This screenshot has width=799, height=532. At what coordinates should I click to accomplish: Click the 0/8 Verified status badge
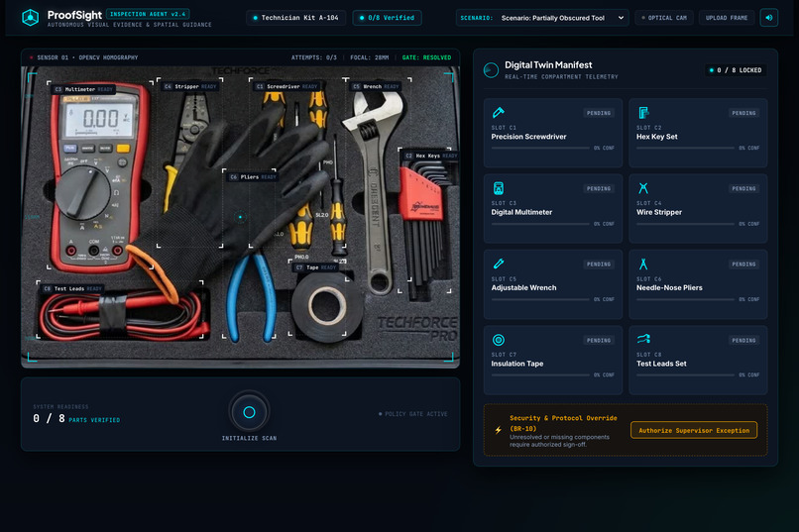387,18
